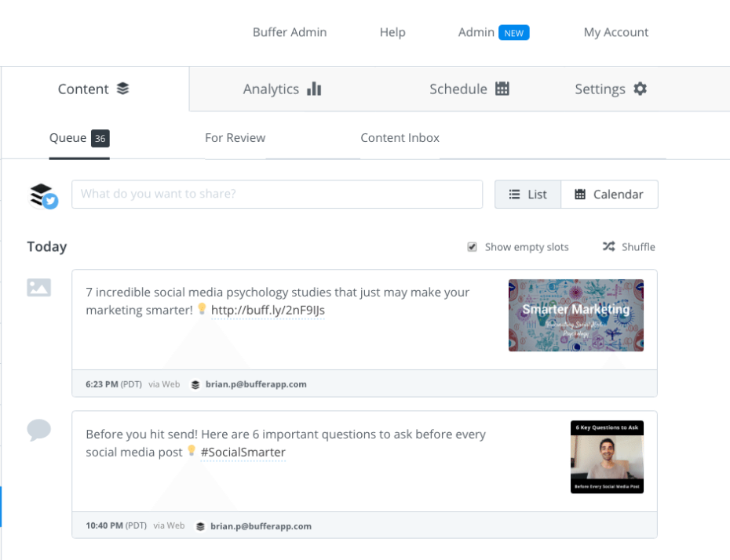Click the Calendar view icon
Image resolution: width=730 pixels, height=560 pixels.
pyautogui.click(x=580, y=194)
